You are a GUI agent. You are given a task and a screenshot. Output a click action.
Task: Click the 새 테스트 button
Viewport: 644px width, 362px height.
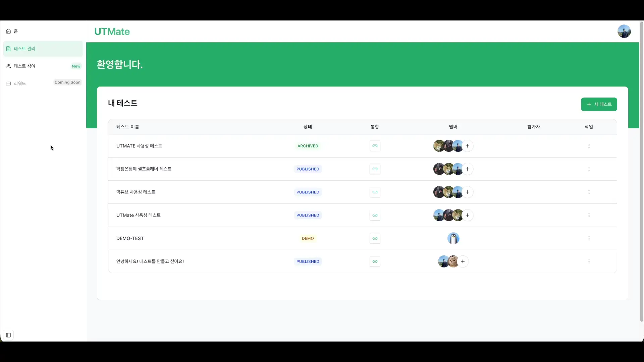[x=599, y=104]
